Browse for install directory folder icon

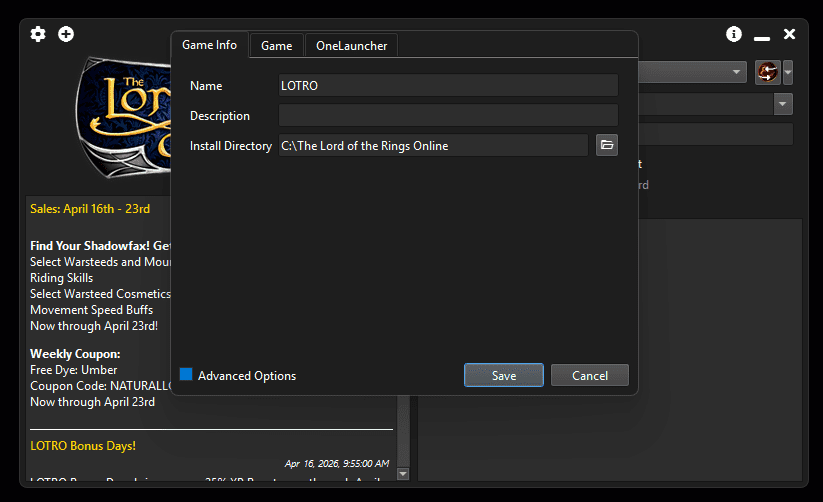pos(607,145)
